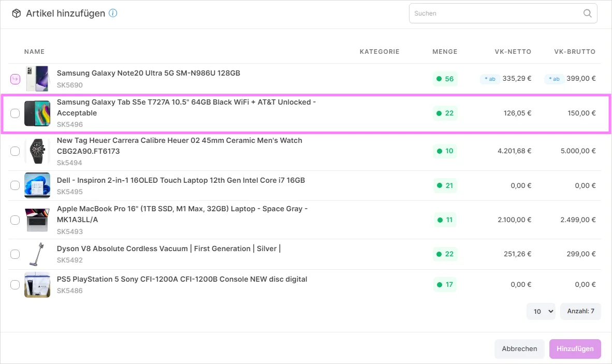
Task: Click the VK-NETTO column header
Action: click(x=513, y=51)
